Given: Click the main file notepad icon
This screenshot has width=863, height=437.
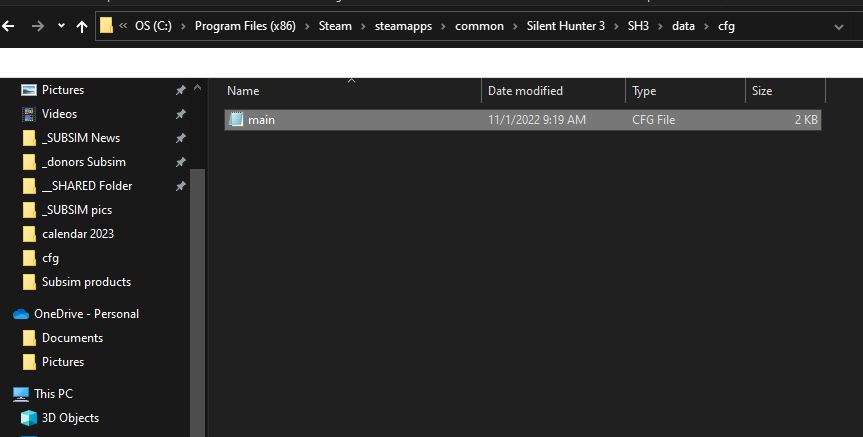Looking at the screenshot, I should [x=236, y=119].
